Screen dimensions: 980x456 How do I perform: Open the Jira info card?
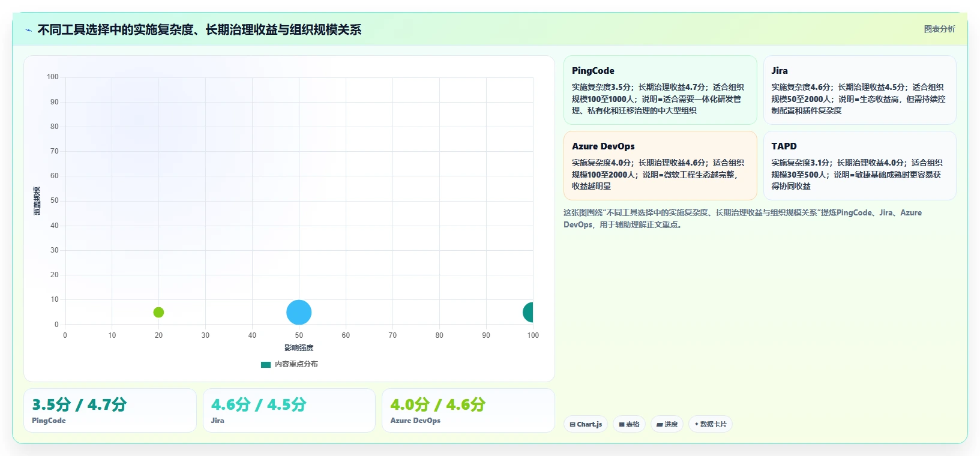click(859, 90)
